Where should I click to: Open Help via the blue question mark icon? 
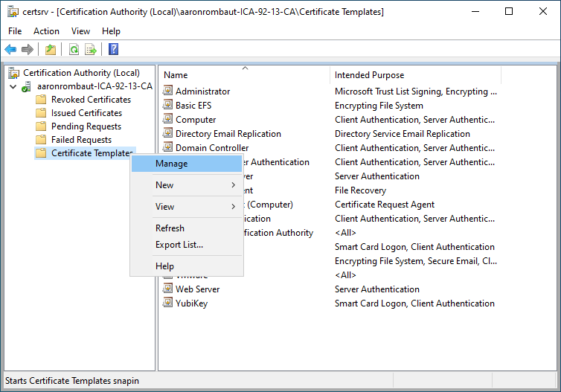tap(113, 50)
